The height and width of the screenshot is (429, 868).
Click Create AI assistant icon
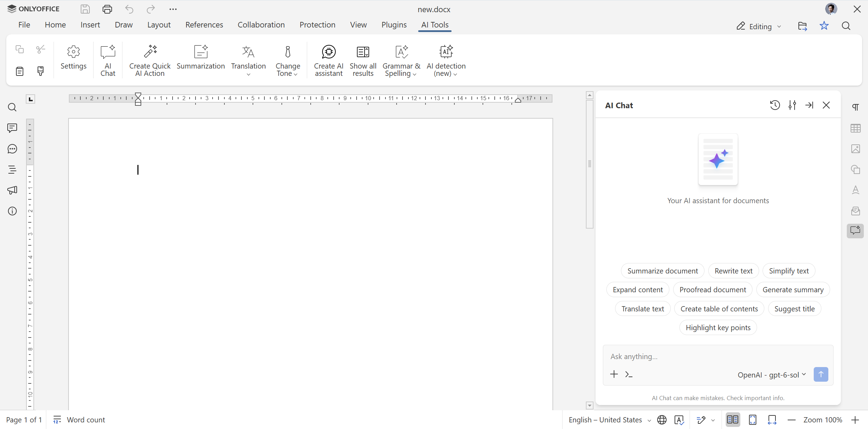[x=328, y=60]
